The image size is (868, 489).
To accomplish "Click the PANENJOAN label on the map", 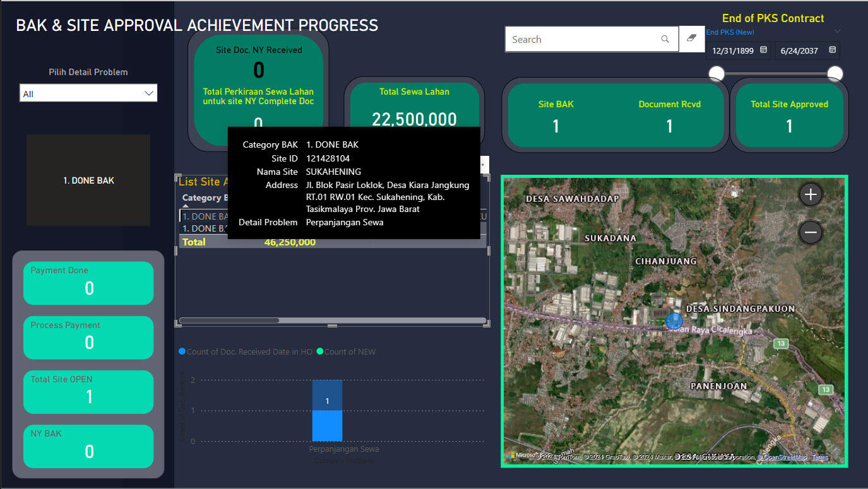I will [718, 386].
